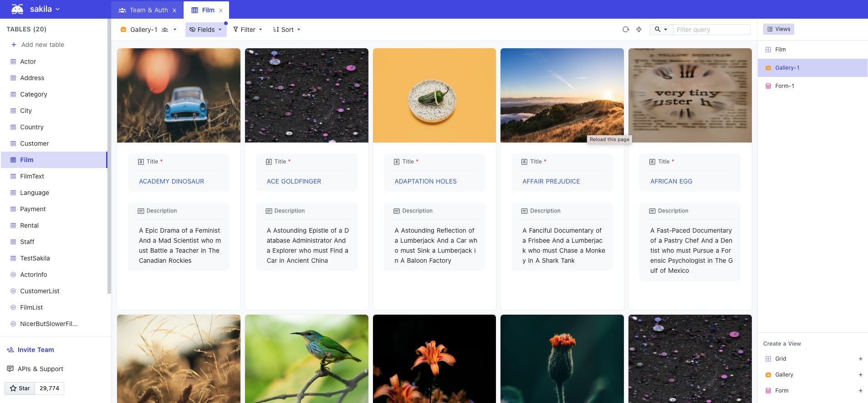Select the Film table in sidebar

tap(54, 160)
